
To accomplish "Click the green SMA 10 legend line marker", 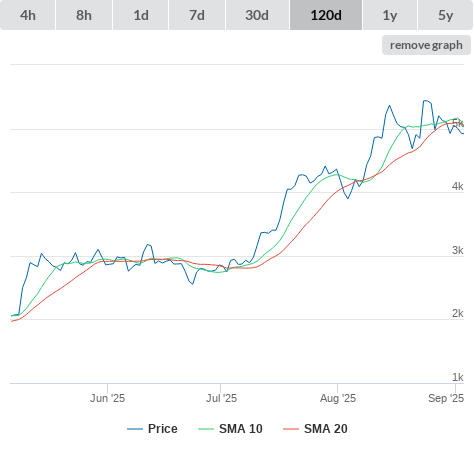I will pyautogui.click(x=206, y=429).
